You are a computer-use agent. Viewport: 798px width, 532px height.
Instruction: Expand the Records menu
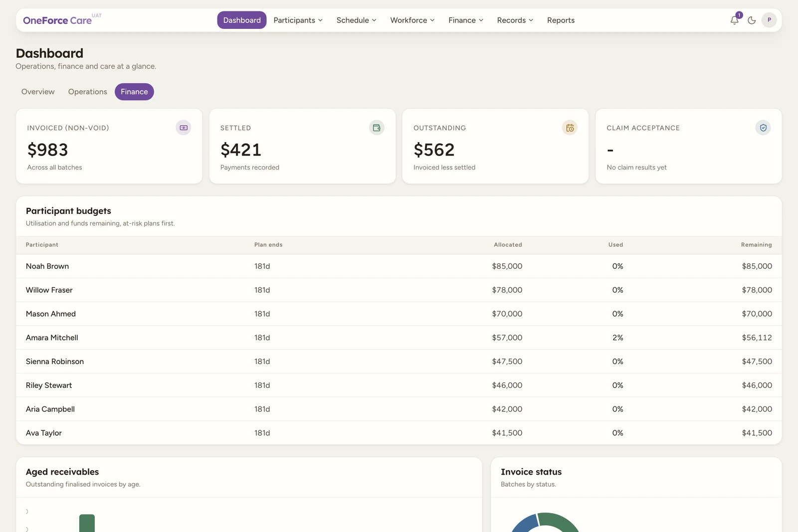(515, 20)
